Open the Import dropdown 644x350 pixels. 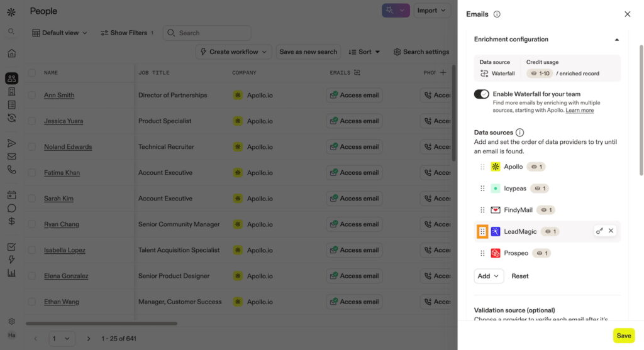pos(431,11)
